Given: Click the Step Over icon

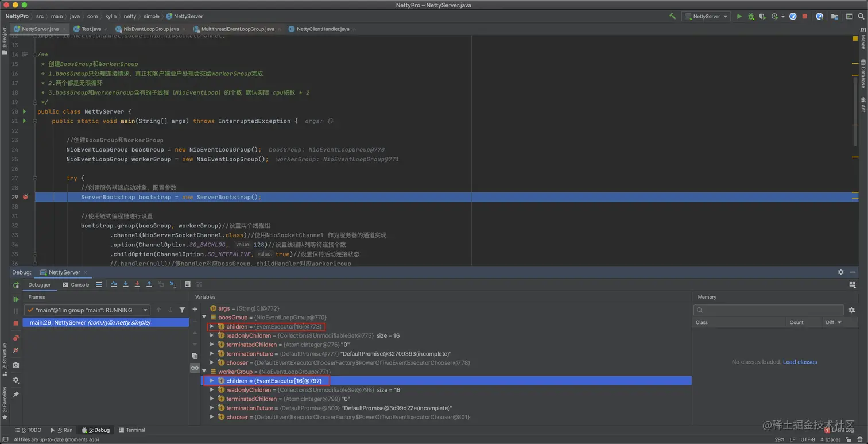Looking at the screenshot, I should pos(114,284).
